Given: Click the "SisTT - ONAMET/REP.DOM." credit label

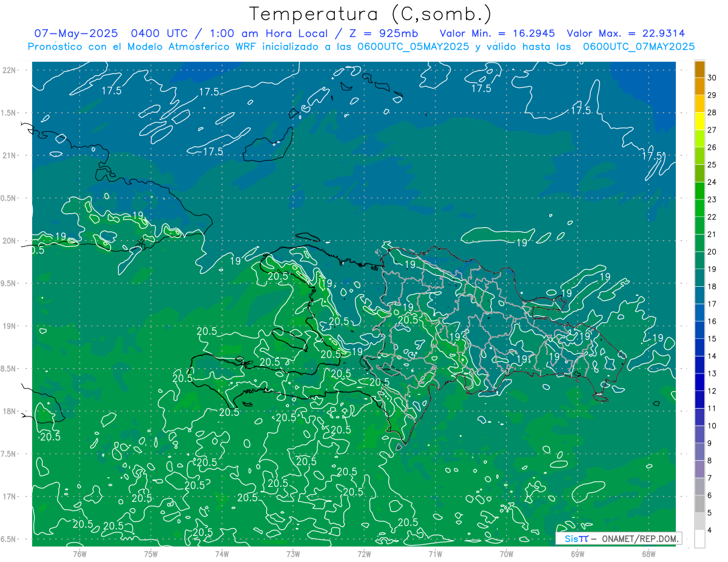Looking at the screenshot, I should point(618,539).
